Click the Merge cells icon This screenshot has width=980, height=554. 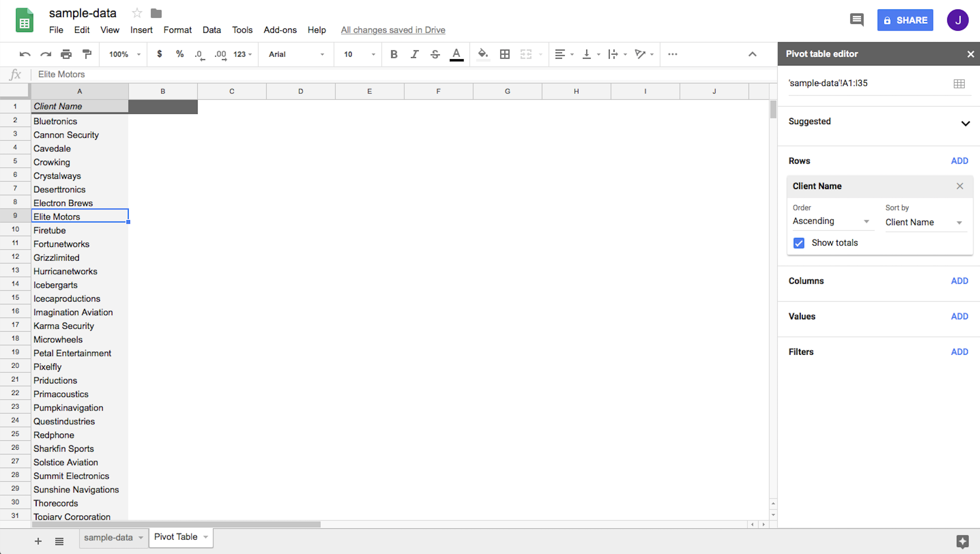pos(526,54)
